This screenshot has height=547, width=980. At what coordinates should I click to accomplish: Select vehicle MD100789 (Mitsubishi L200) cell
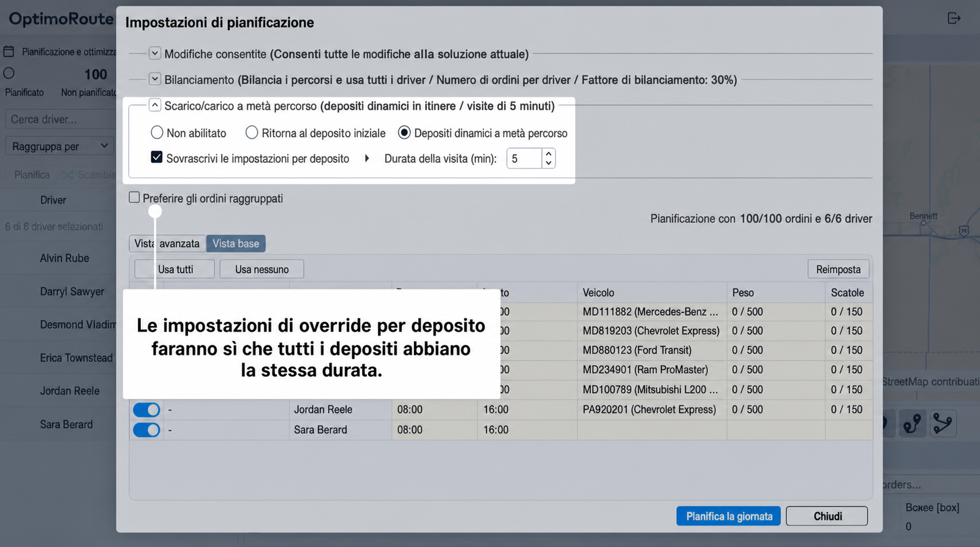652,390
